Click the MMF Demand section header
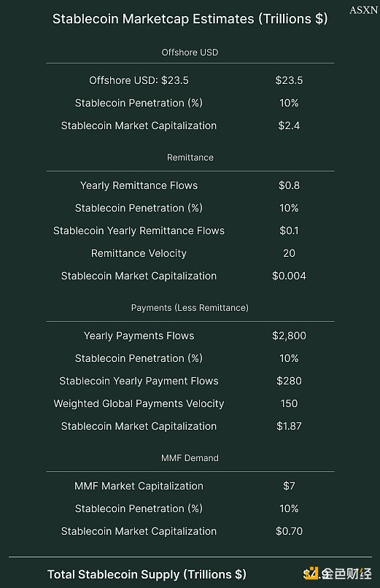The width and height of the screenshot is (380, 588). point(190,458)
